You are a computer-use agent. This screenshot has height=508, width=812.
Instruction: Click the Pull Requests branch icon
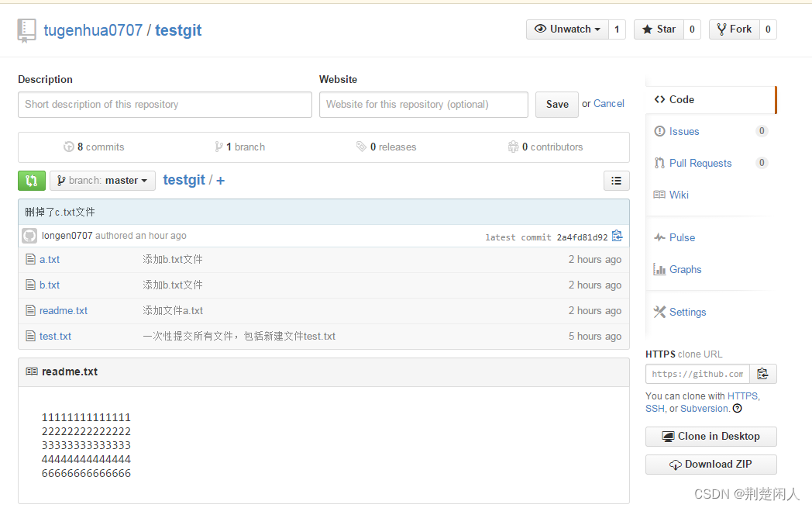click(x=659, y=164)
